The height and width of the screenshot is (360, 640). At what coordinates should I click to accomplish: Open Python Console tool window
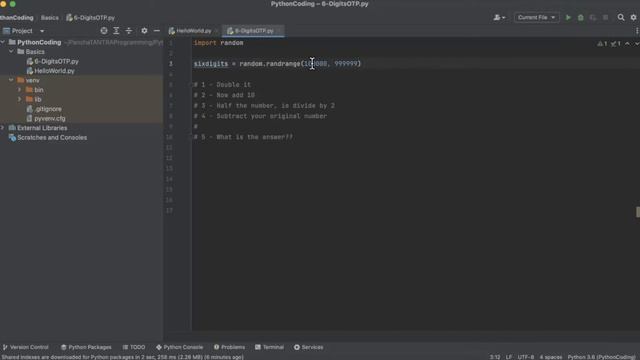click(x=180, y=347)
